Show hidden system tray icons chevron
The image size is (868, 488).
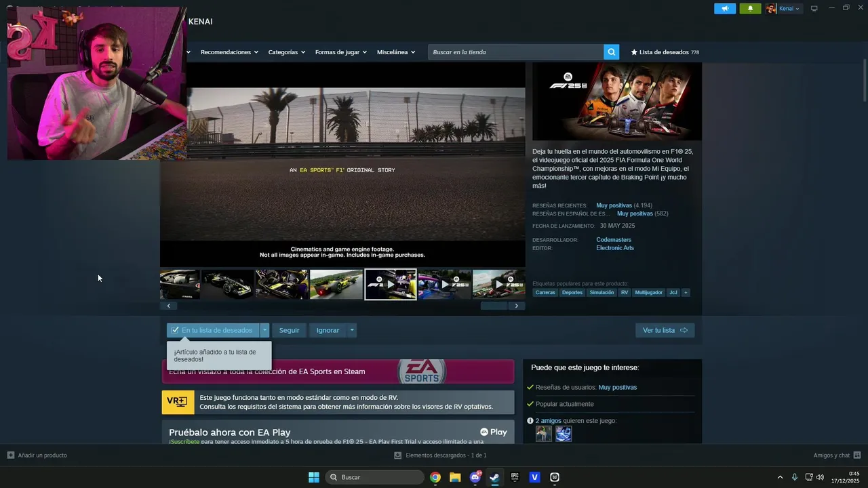tap(780, 477)
